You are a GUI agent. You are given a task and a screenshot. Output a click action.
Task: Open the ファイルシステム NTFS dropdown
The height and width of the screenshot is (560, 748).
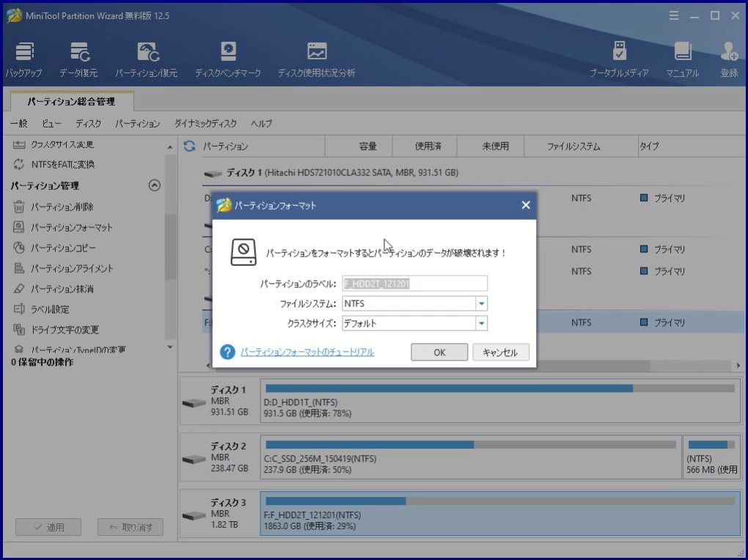(481, 303)
